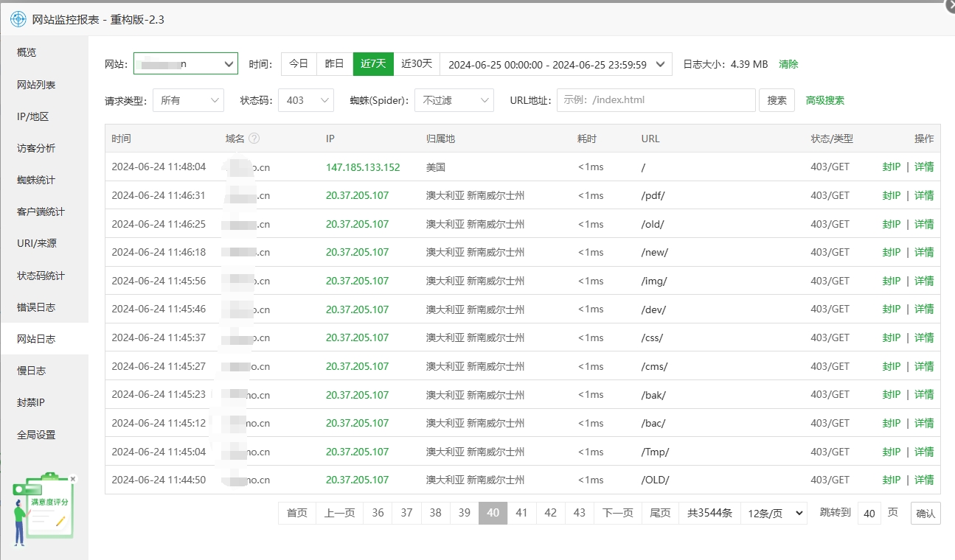
Task: Click the help icon beside 域名 header
Action: [x=254, y=139]
